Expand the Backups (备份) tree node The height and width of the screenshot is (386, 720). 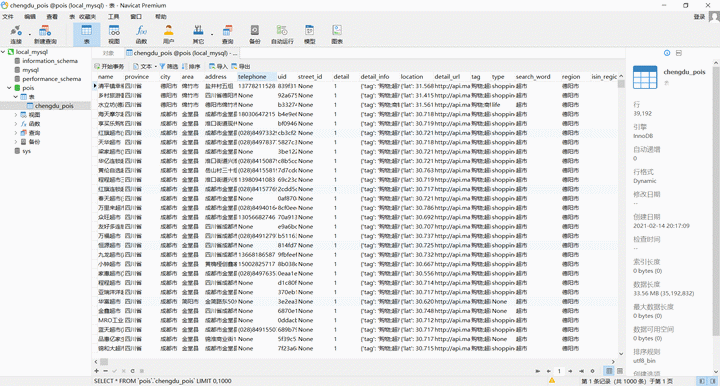click(16, 142)
